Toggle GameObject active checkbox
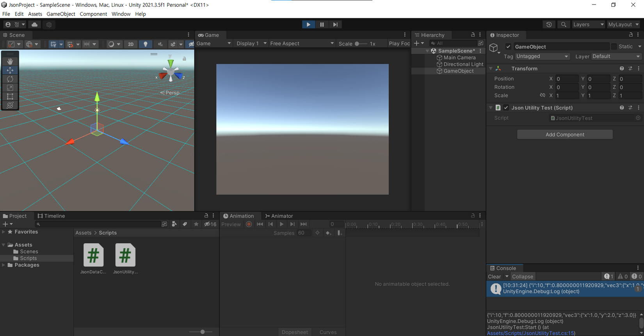 (x=508, y=47)
